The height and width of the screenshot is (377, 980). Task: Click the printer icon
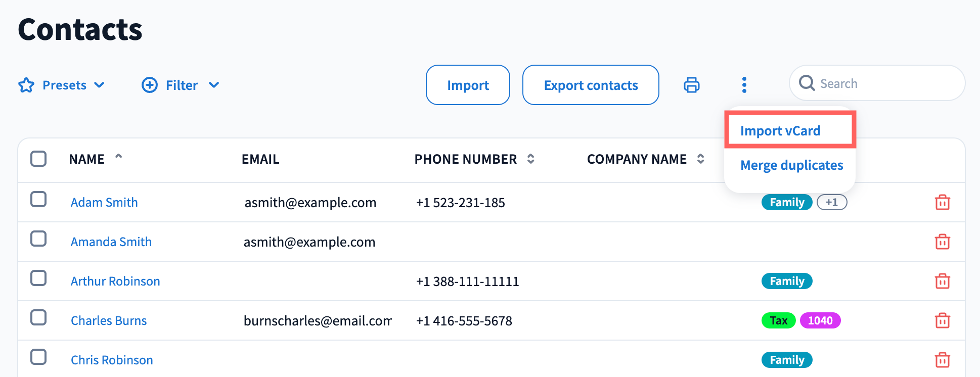tap(691, 85)
